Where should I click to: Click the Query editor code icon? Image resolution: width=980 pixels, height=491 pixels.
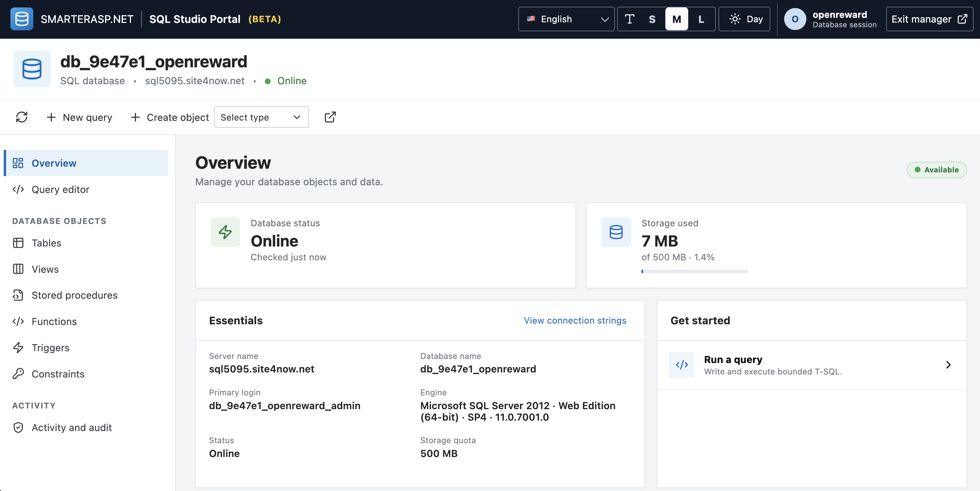click(18, 189)
